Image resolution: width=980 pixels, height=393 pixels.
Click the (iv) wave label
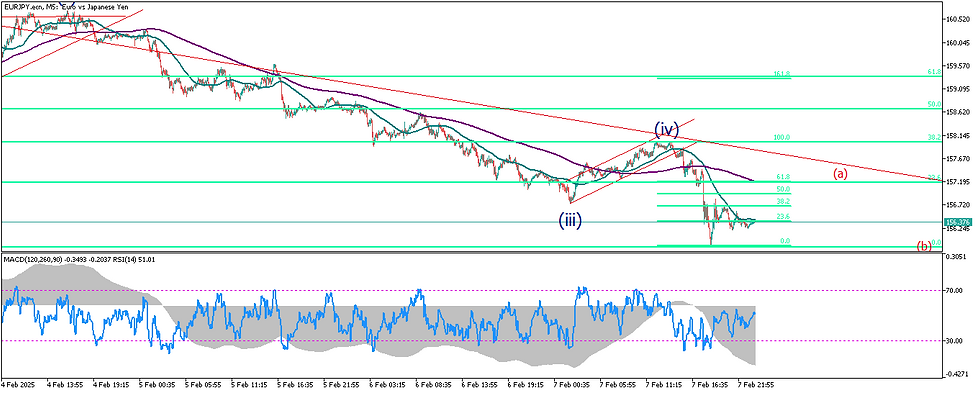667,129
